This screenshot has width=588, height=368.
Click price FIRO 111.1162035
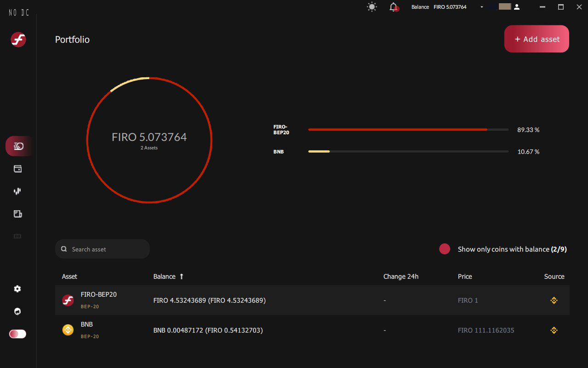tap(486, 330)
